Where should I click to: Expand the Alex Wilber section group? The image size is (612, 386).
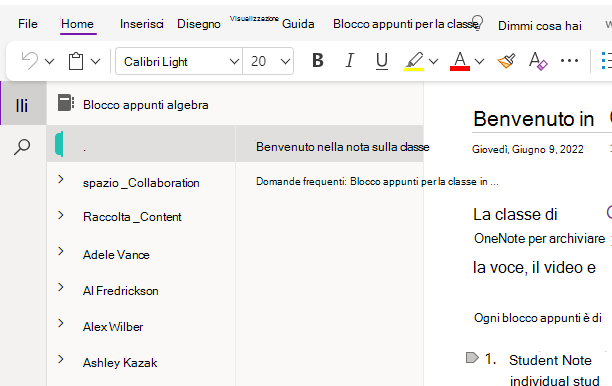click(x=61, y=323)
